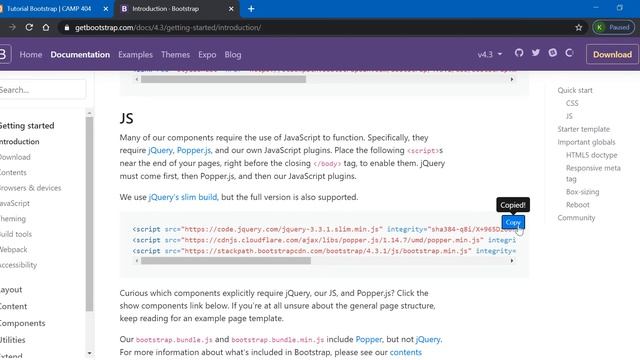This screenshot has width=640, height=360.
Task: Go to browser home page icon
Action: [x=46, y=27]
